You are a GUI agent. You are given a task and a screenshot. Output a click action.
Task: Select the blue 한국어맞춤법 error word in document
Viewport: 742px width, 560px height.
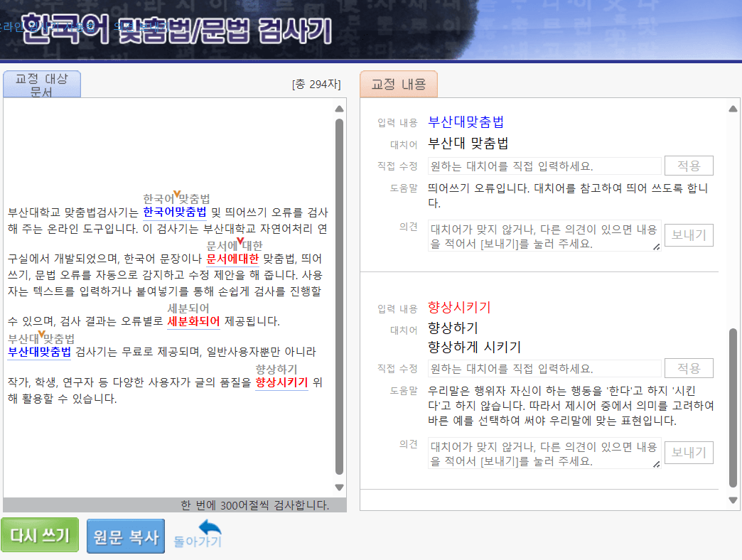175,212
